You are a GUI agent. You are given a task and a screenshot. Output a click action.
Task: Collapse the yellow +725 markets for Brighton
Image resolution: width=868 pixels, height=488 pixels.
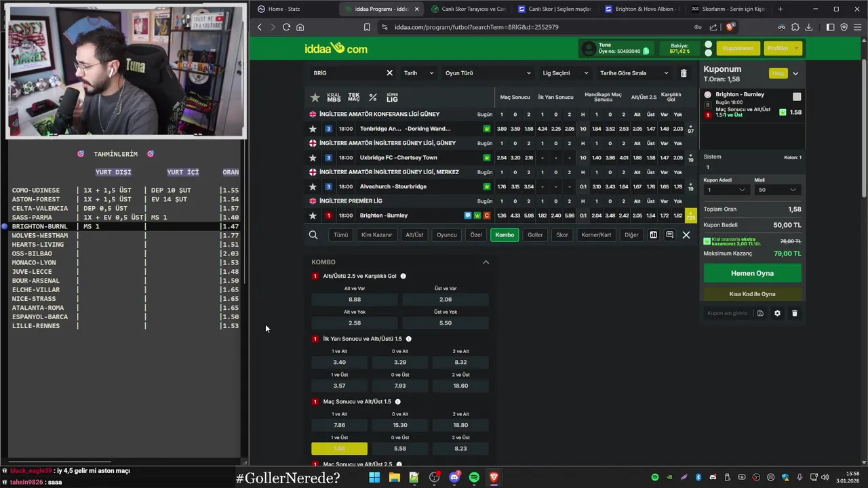click(x=690, y=216)
